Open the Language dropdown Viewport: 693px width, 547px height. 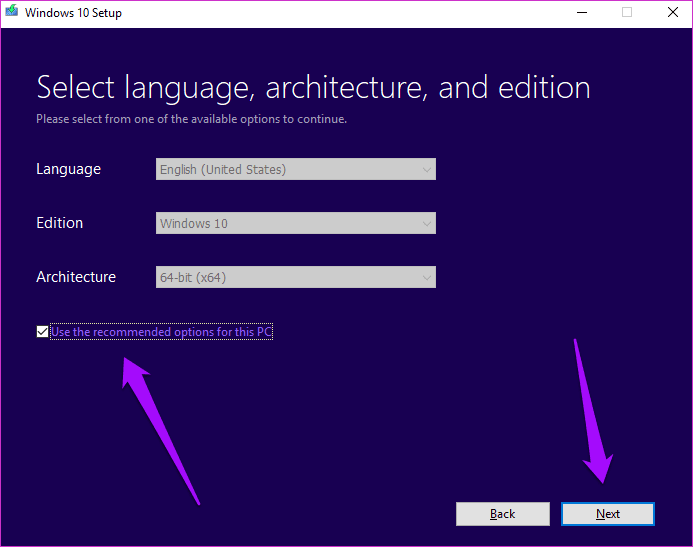click(296, 169)
